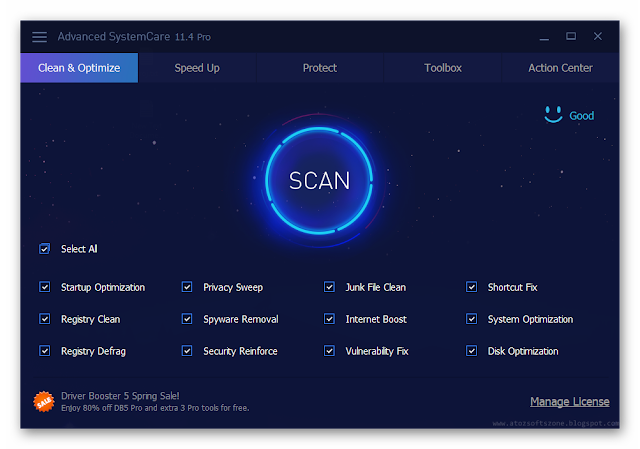Close the Advanced SystemCare window
The image size is (640, 449).
(598, 36)
